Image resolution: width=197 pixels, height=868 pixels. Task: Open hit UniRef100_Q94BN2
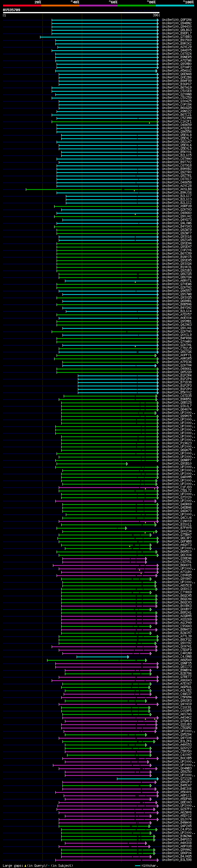point(176,23)
